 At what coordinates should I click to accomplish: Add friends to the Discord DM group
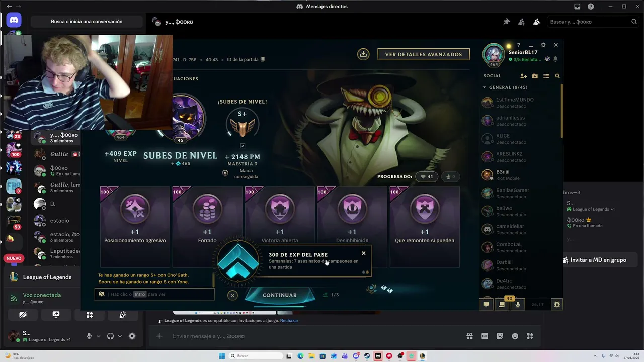click(522, 22)
